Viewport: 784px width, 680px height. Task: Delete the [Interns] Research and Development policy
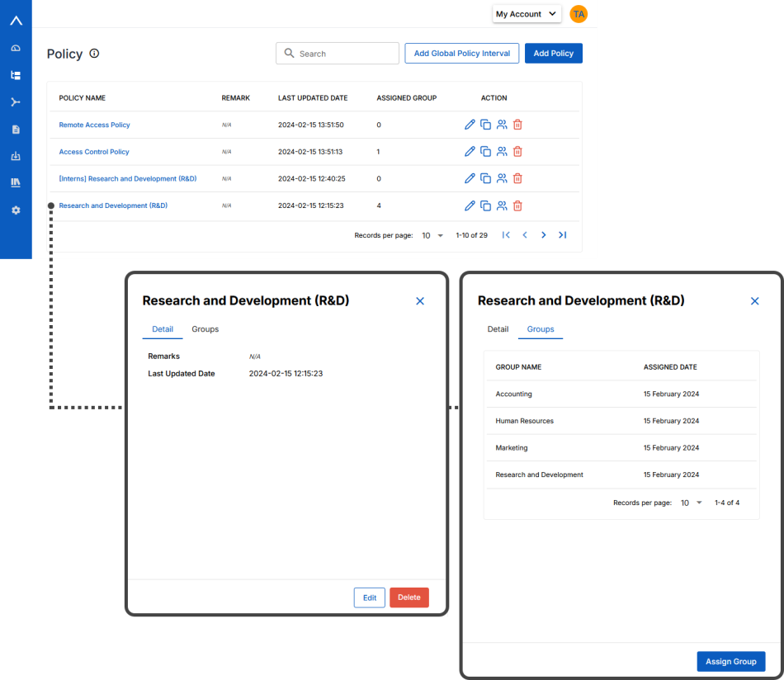click(x=517, y=178)
